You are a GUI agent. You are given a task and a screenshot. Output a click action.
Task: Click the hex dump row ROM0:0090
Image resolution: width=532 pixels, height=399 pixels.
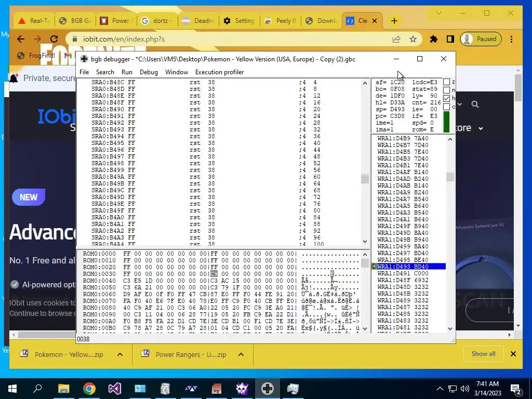[220, 314]
